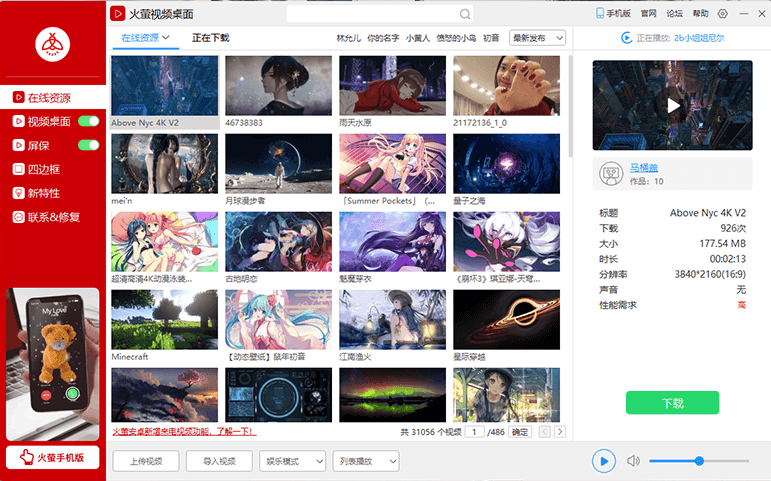Select the mei'n thumbnail
The image size is (771, 481).
tap(165, 164)
